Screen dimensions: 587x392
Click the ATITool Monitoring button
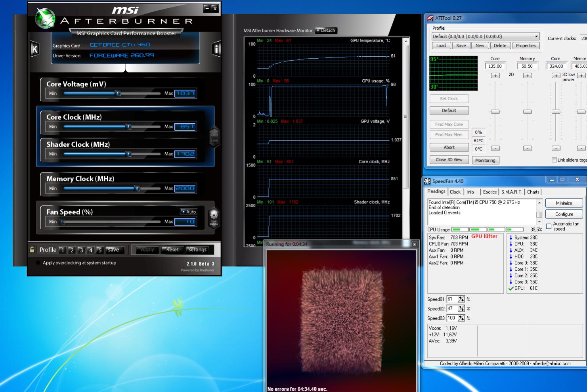point(485,160)
